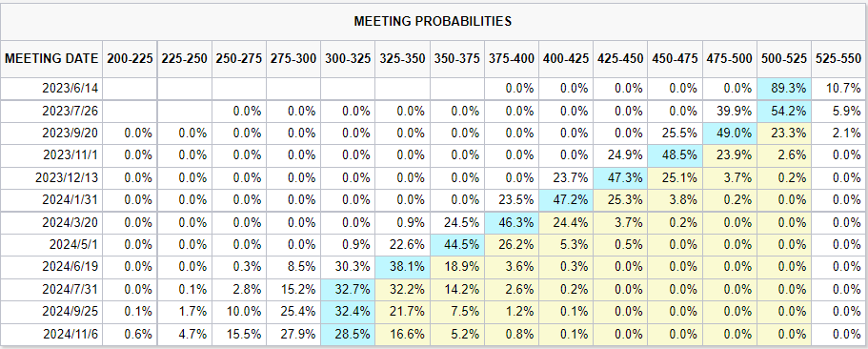
Task: Select the 525-550 column header
Action: [838, 58]
